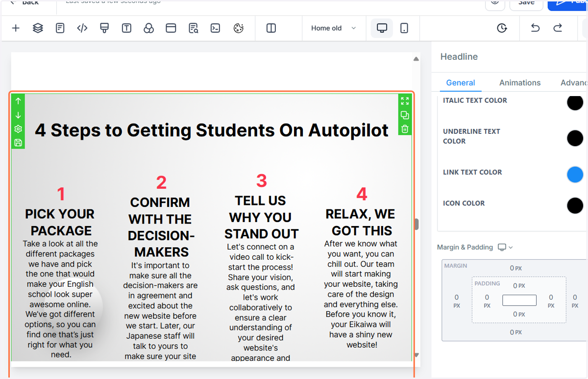This screenshot has width=588, height=379.
Task: Click the Save button
Action: [x=526, y=3]
